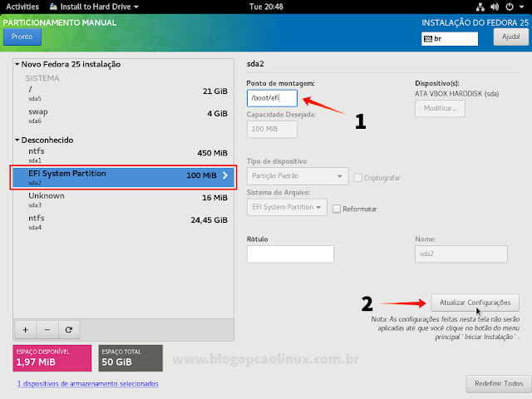Click the Pronto button
The width and height of the screenshot is (532, 399).
pos(22,37)
